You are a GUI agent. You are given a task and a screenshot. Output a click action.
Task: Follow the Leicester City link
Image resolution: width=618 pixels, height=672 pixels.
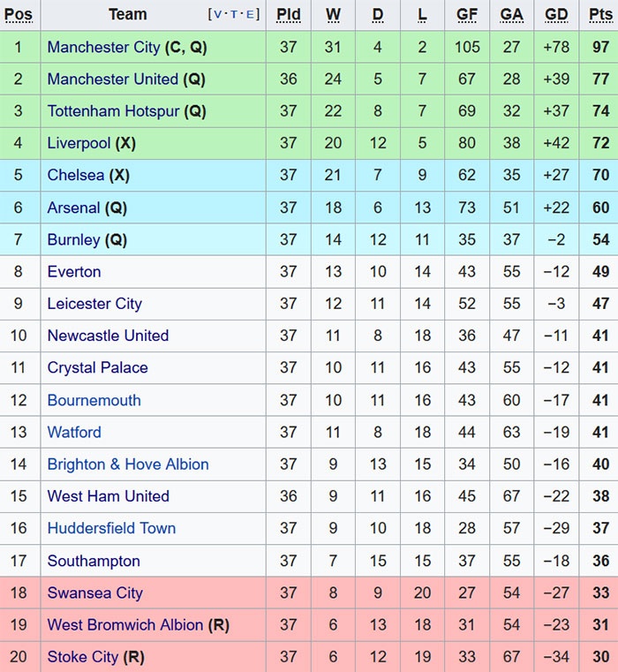(x=94, y=304)
